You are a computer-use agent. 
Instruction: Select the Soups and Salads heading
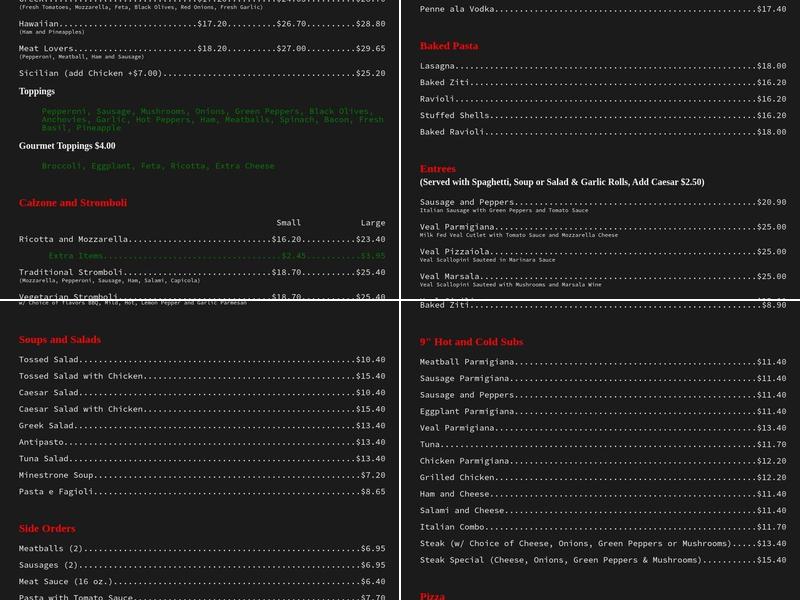(x=60, y=340)
